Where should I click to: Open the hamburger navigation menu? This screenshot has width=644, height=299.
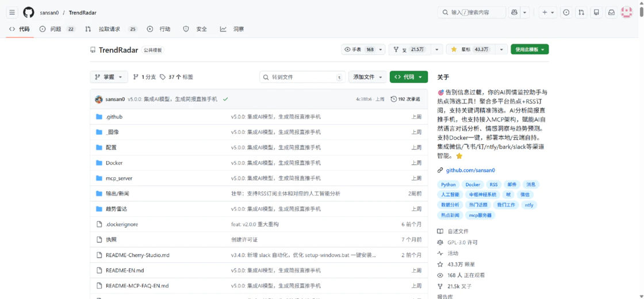click(x=12, y=12)
